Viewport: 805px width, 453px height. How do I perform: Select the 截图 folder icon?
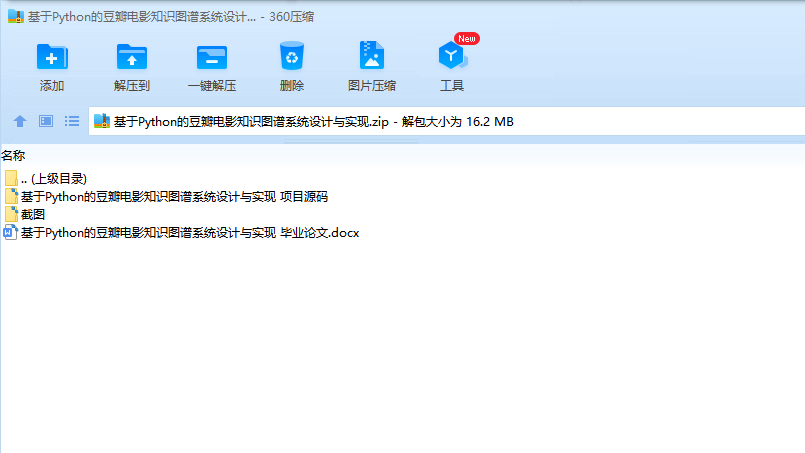click(x=11, y=214)
